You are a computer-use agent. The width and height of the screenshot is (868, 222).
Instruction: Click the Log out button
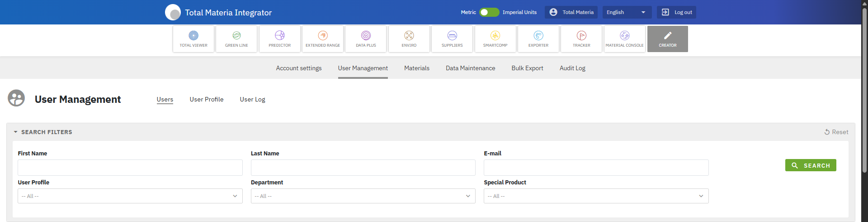pos(677,12)
